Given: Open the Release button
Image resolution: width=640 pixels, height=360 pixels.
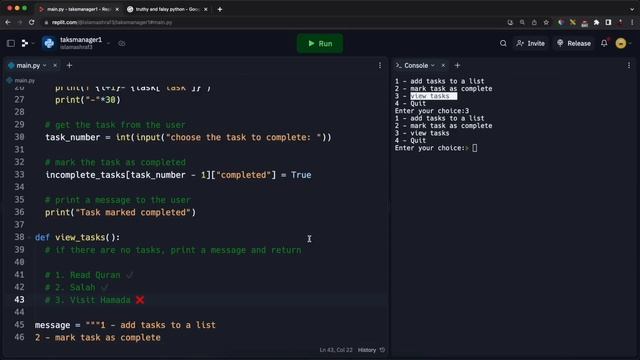Looking at the screenshot, I should 574,43.
